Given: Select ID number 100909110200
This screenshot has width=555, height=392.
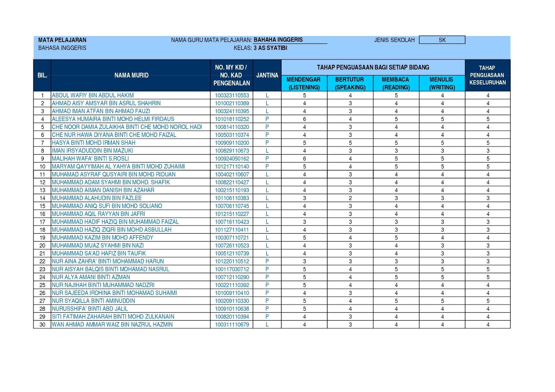Looking at the screenshot, I should pyautogui.click(x=232, y=143).
